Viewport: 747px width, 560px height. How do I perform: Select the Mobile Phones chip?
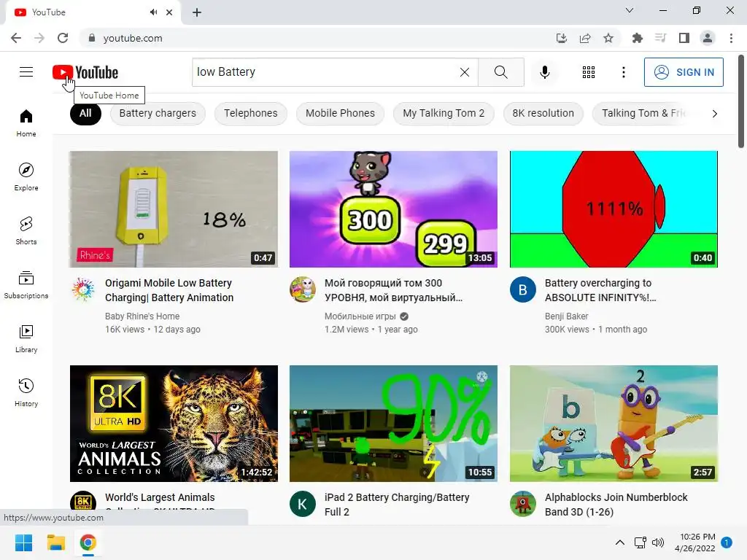point(340,113)
